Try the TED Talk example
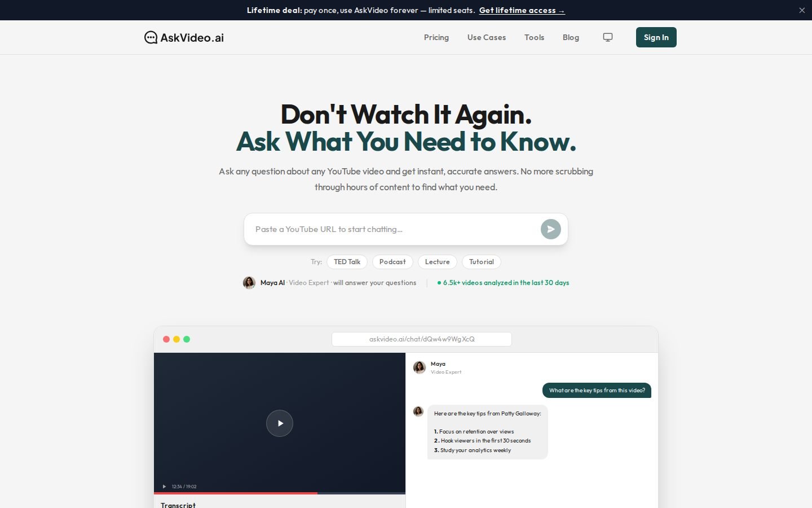812x508 pixels. (x=347, y=262)
